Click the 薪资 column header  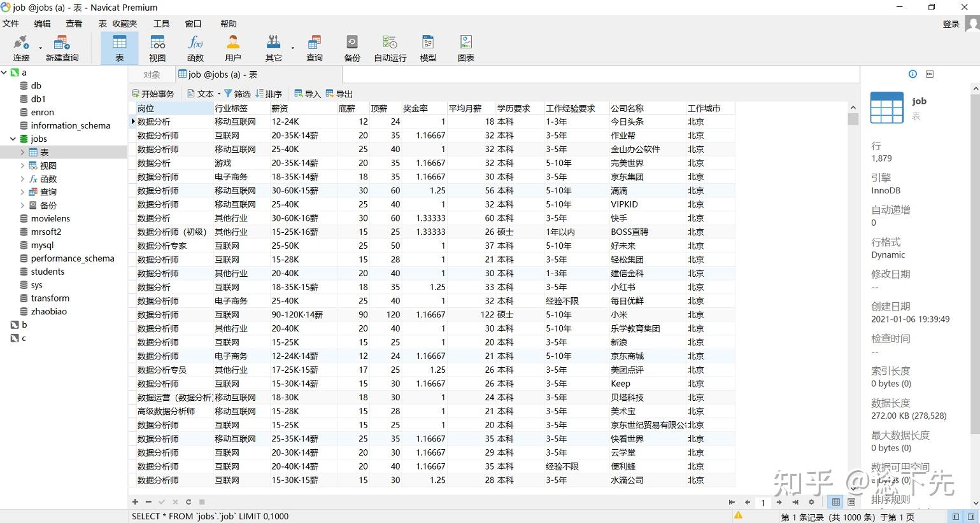click(303, 108)
